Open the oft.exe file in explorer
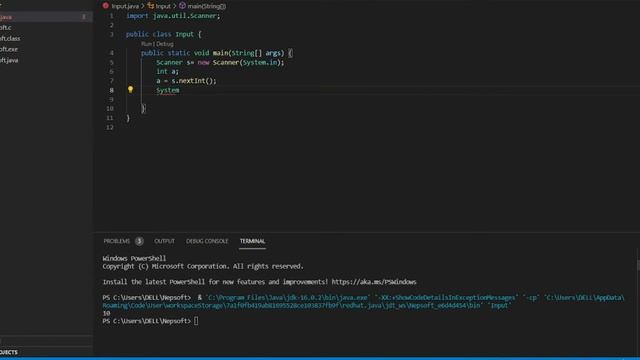The width and height of the screenshot is (640, 360). pos(9,49)
